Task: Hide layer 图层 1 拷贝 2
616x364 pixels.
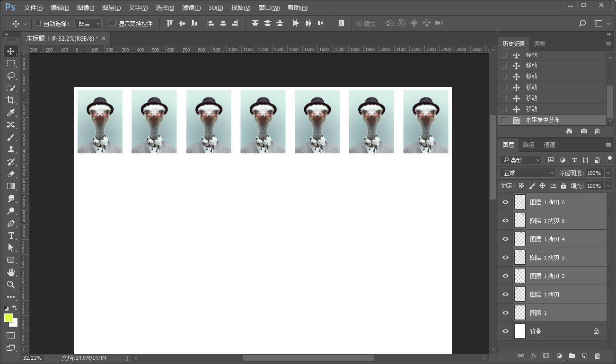Action: click(505, 276)
